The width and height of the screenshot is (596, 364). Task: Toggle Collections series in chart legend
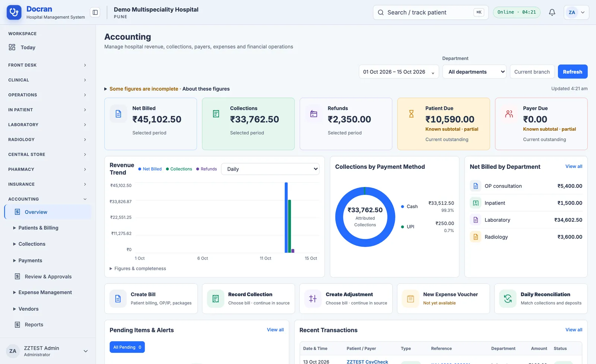179,169
